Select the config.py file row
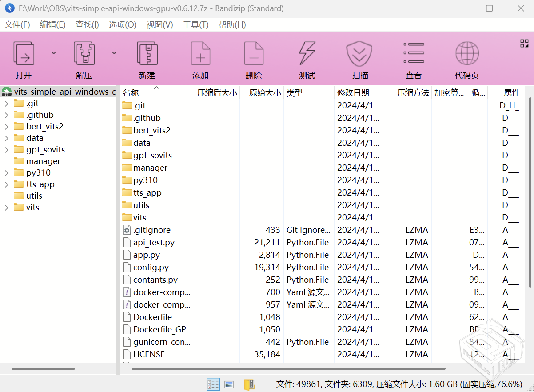534x392 pixels. 151,268
